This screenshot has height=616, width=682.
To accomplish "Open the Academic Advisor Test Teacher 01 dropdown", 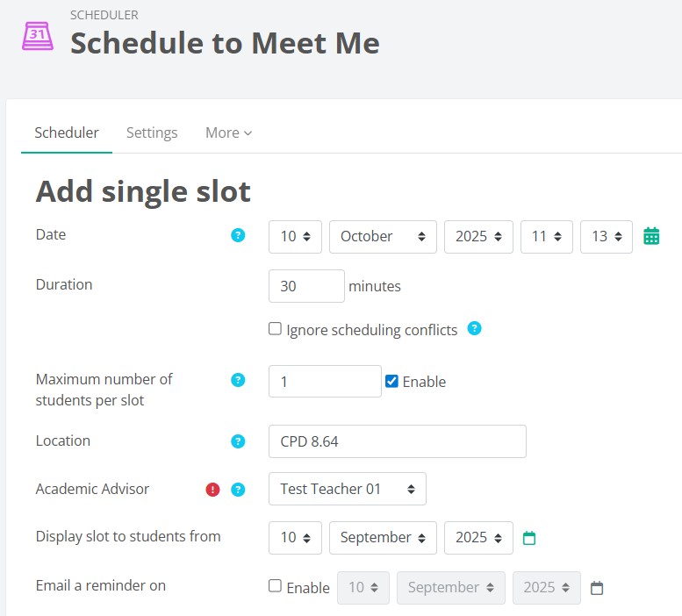I will [348, 489].
